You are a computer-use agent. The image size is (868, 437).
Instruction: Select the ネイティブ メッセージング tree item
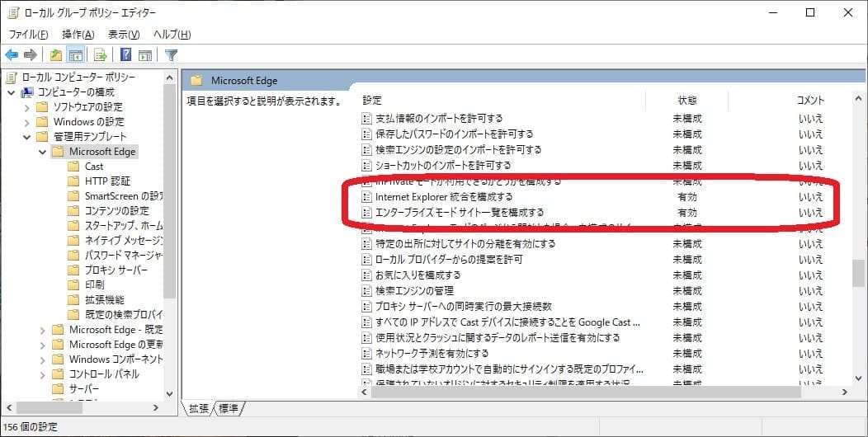(124, 240)
